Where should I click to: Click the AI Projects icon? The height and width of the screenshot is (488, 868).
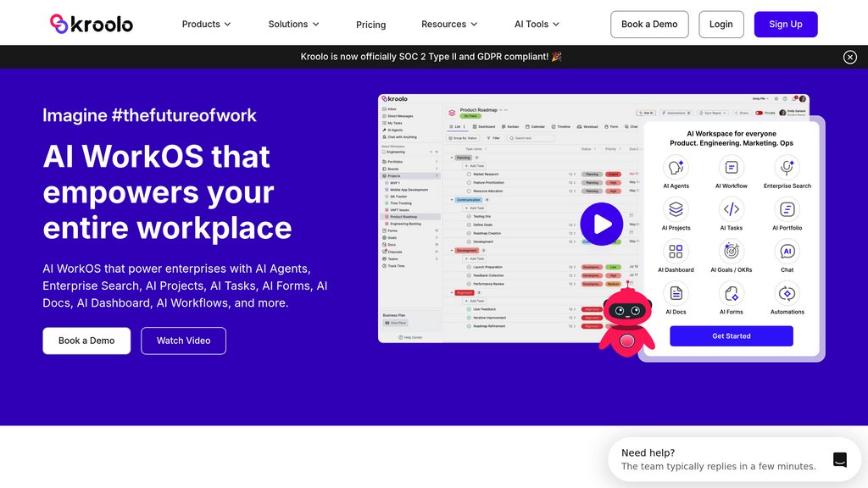coord(676,209)
